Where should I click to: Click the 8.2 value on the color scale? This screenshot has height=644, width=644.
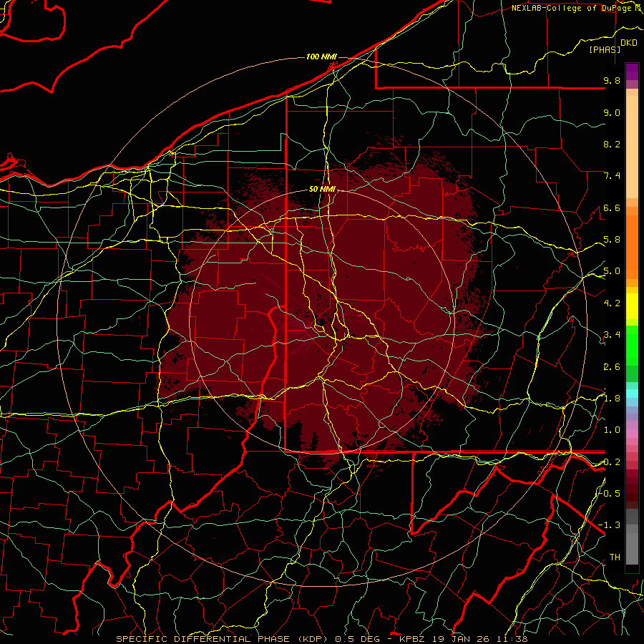click(612, 144)
